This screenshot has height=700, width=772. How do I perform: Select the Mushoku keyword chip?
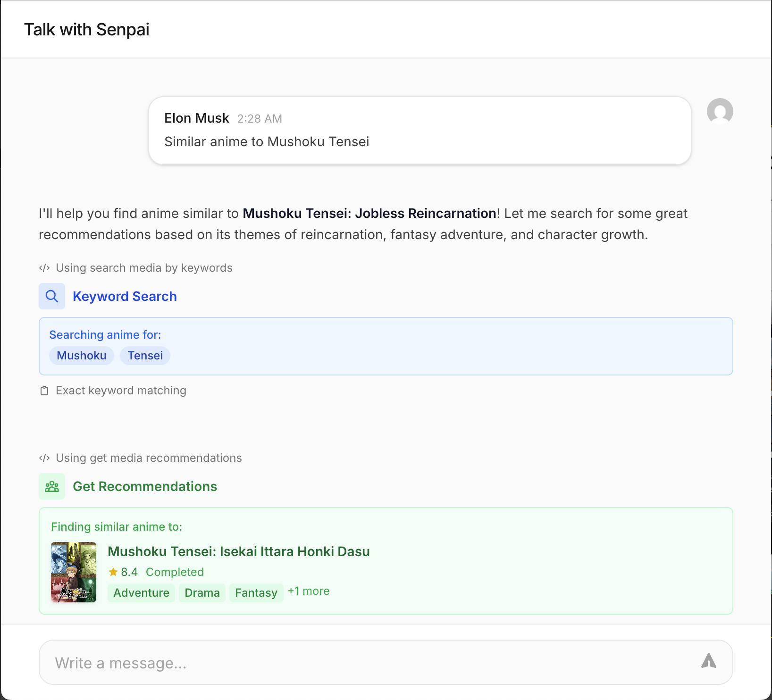82,355
